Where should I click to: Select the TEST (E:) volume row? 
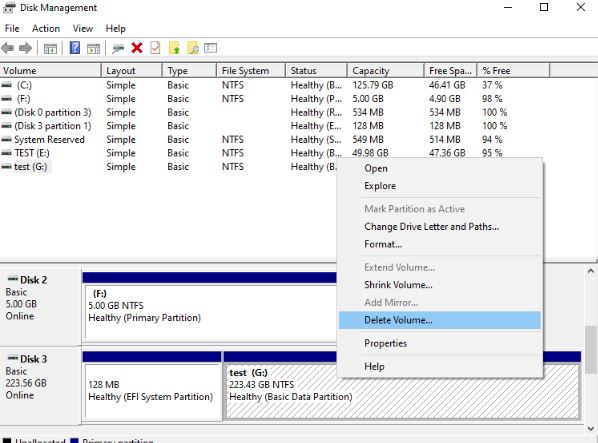275,153
